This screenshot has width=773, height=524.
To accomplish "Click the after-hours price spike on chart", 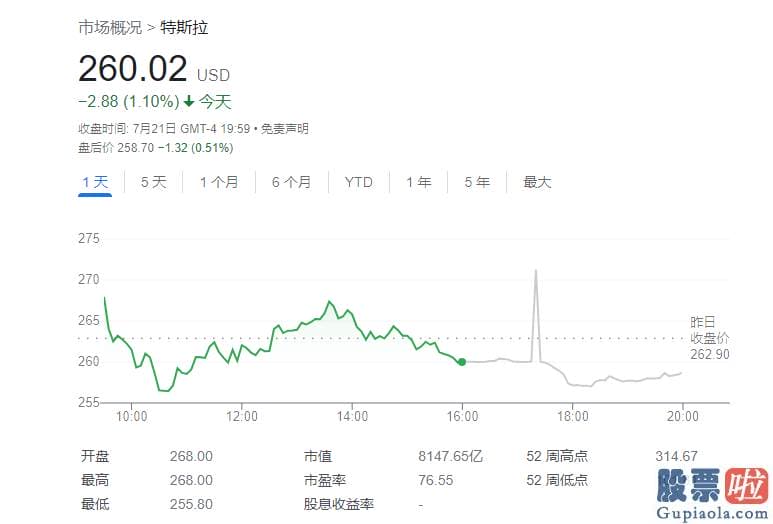I will (x=536, y=315).
